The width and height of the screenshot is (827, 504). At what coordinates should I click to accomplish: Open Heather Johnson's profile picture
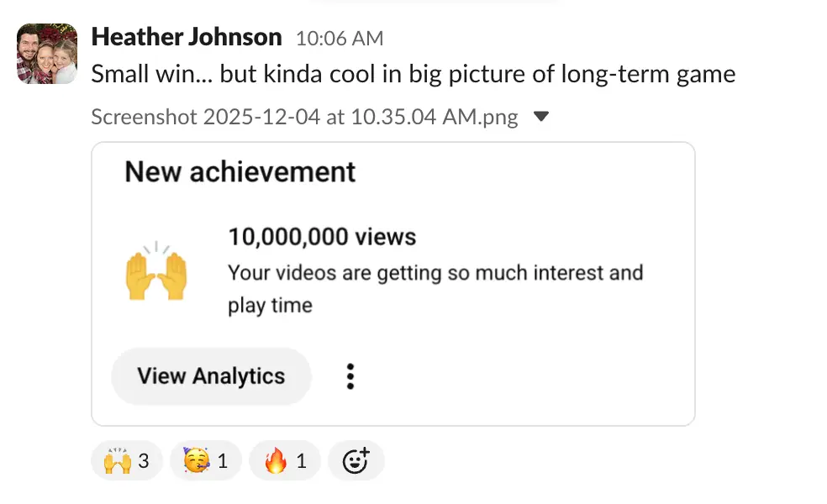[47, 54]
